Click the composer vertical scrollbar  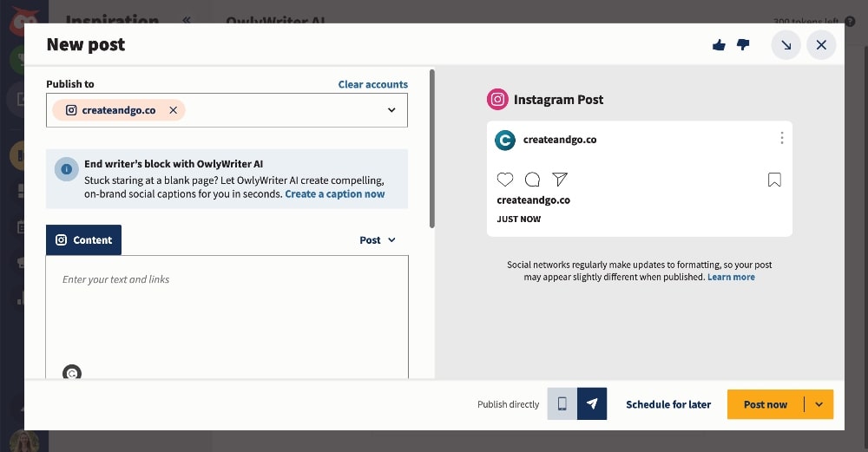(432, 148)
